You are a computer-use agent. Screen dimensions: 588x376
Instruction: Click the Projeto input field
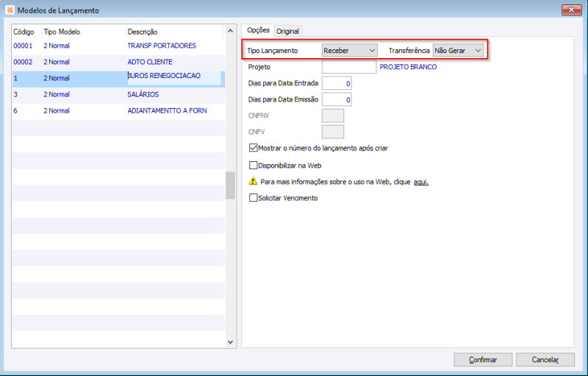click(x=348, y=67)
